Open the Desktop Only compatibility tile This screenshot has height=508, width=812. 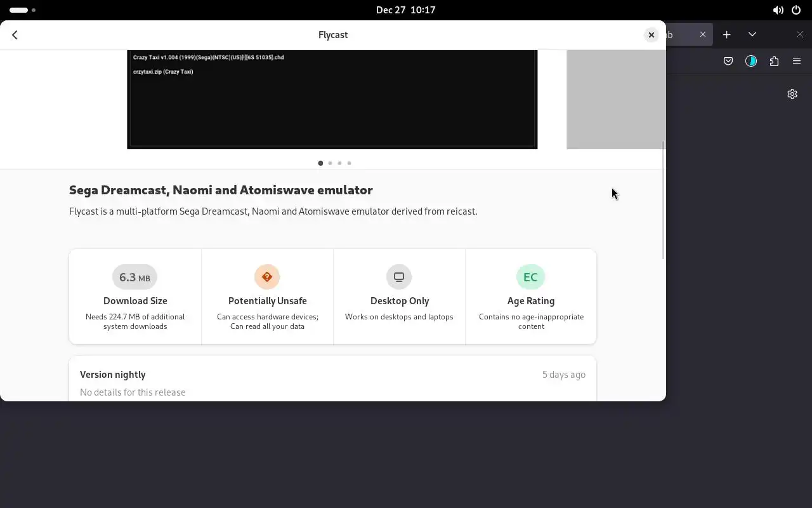click(399, 297)
